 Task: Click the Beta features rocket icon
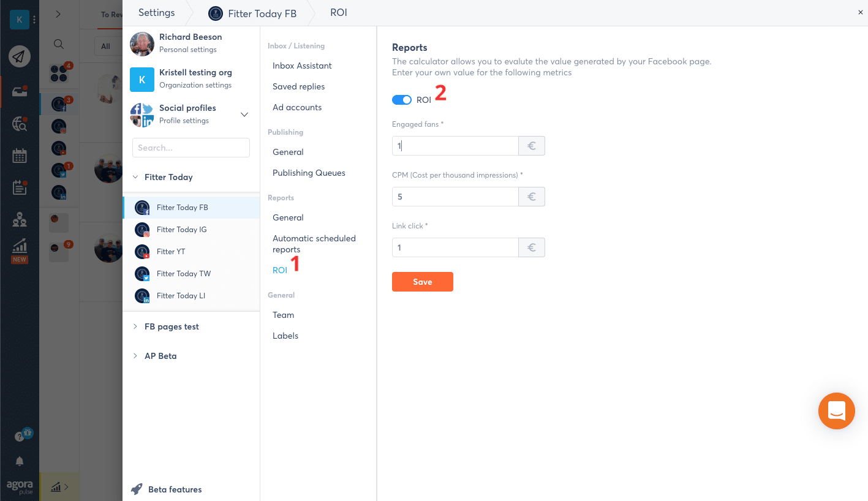(x=137, y=489)
